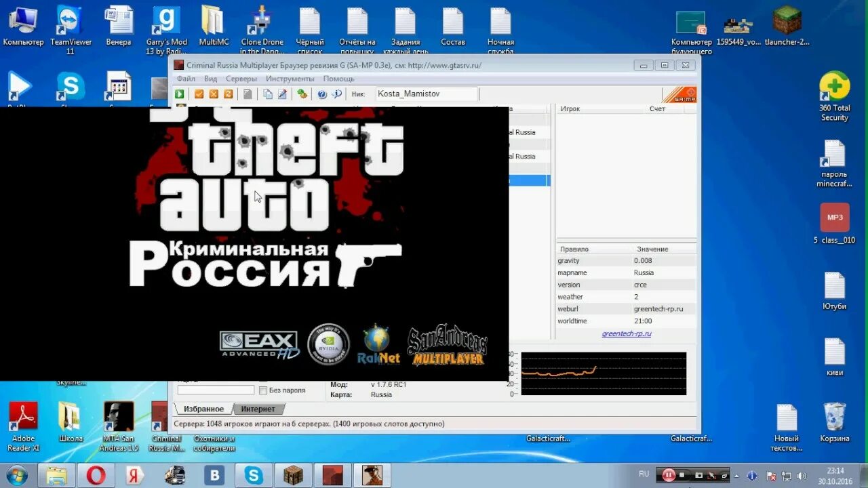Open Windows Explorer from the taskbar
Screen dimensions: 868x488
[x=56, y=475]
